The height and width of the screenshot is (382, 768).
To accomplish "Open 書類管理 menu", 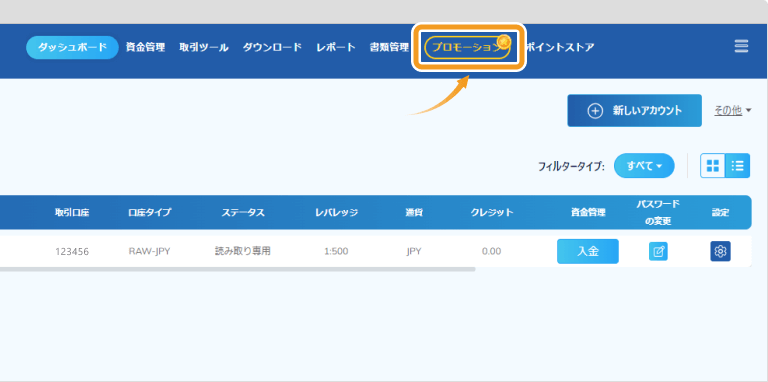I will [x=389, y=48].
